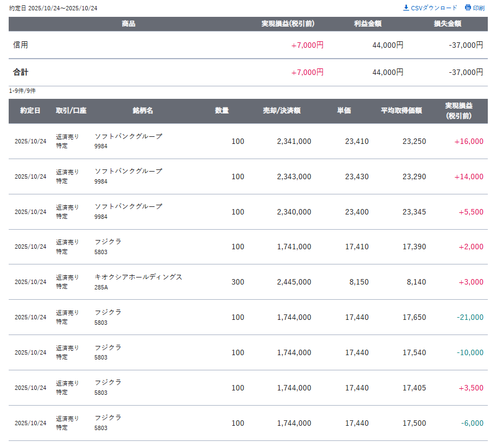
Task: Click ソフトバンクグループ in the +16,000 row
Action: point(128,136)
